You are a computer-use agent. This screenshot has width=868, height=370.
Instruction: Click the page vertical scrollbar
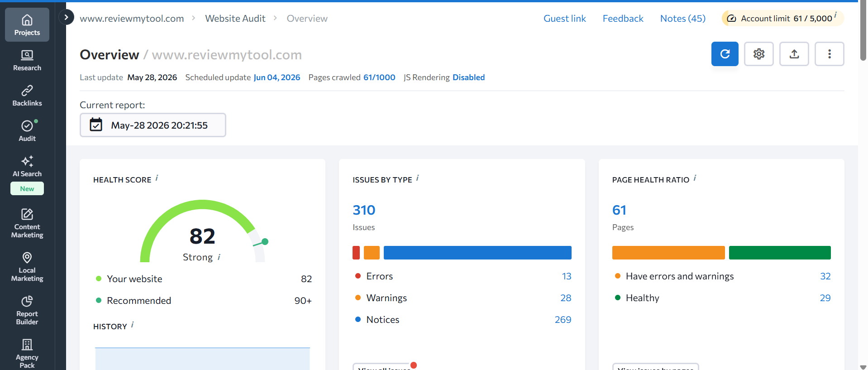pyautogui.click(x=863, y=32)
